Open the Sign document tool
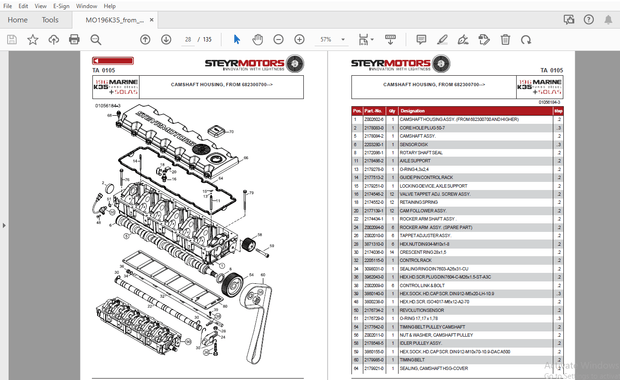Viewport: 620px width, 380px height. point(463,40)
